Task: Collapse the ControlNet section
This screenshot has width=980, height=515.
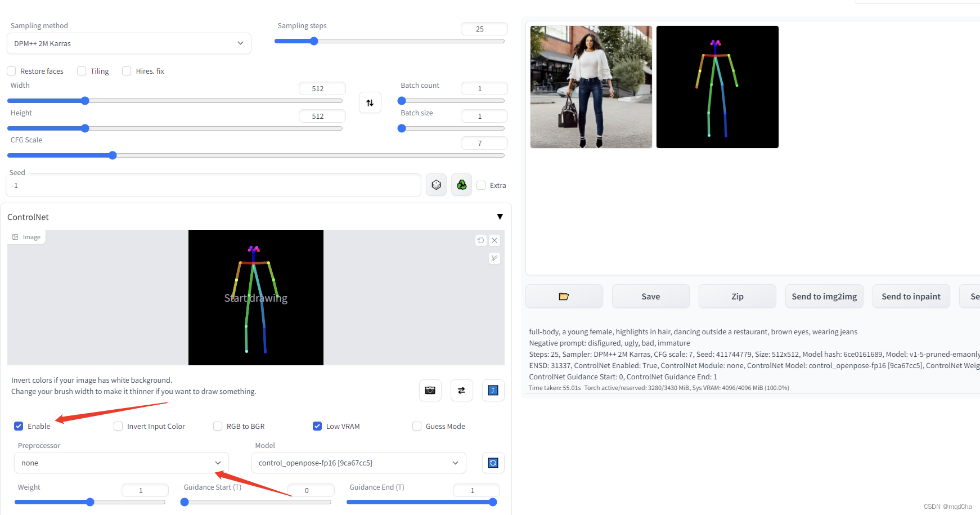Action: (x=500, y=217)
